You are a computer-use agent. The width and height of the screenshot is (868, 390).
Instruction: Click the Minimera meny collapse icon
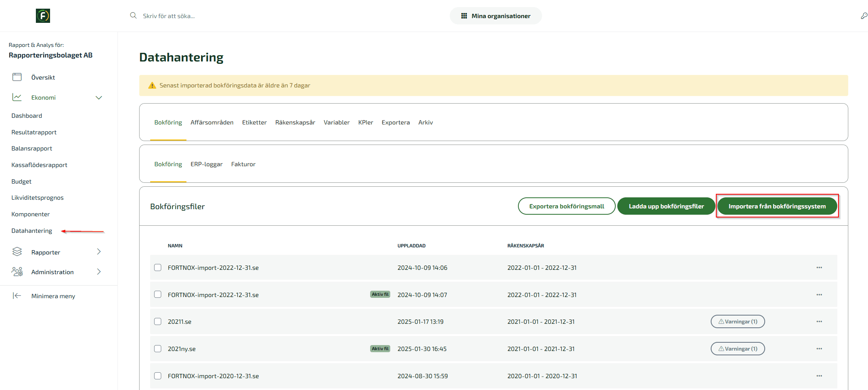pyautogui.click(x=17, y=295)
